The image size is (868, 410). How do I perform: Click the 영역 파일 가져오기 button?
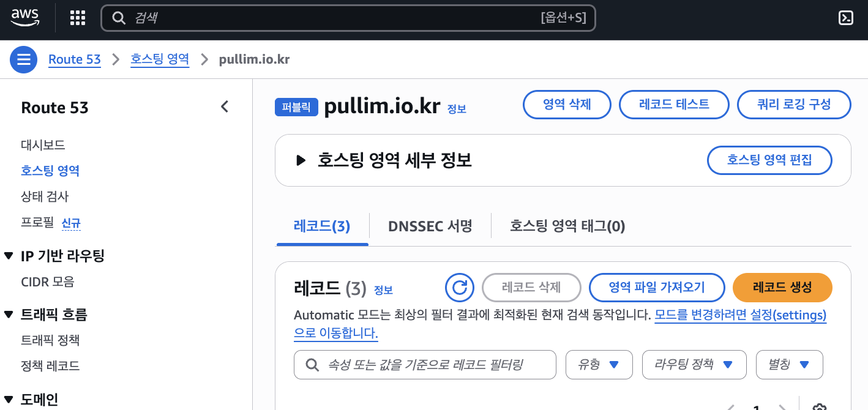pyautogui.click(x=657, y=288)
